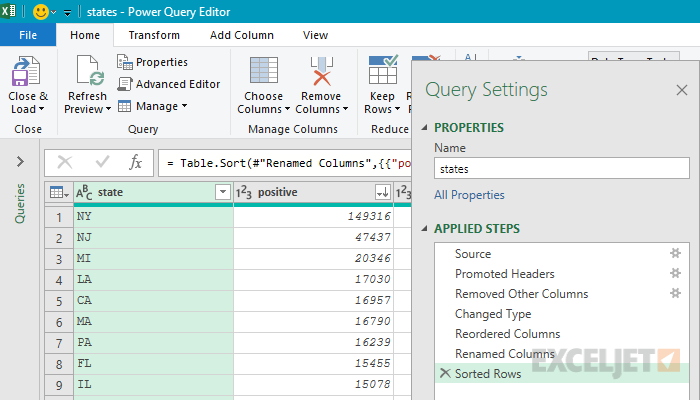Click ABC type icon of state column

click(x=84, y=192)
